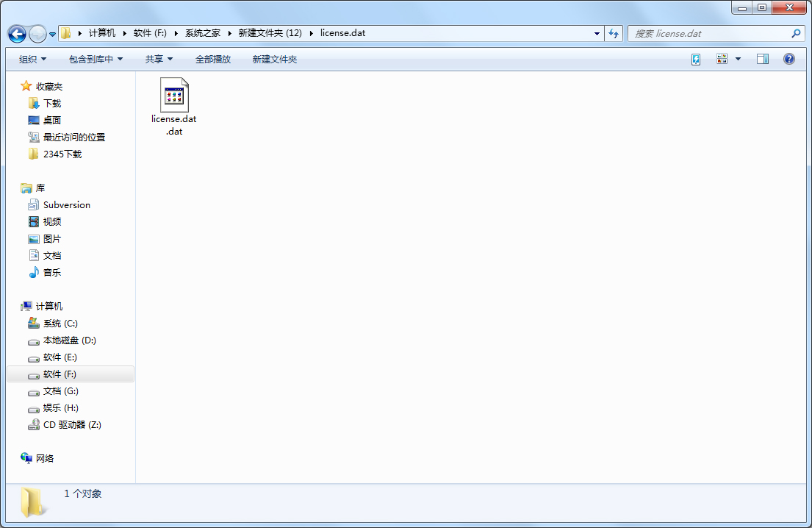
Task: Click the 收藏夹 star icon
Action: click(x=26, y=86)
